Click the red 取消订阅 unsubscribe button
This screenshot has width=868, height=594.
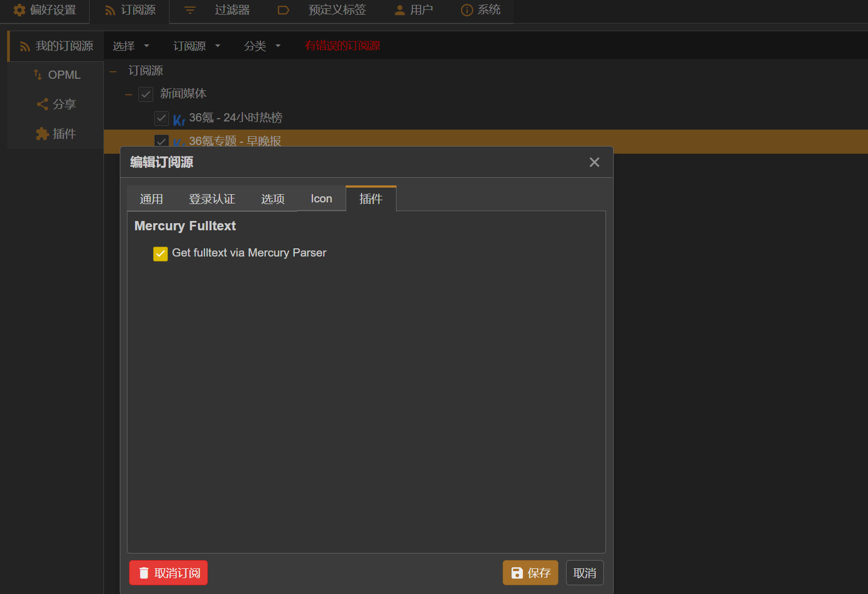click(168, 573)
